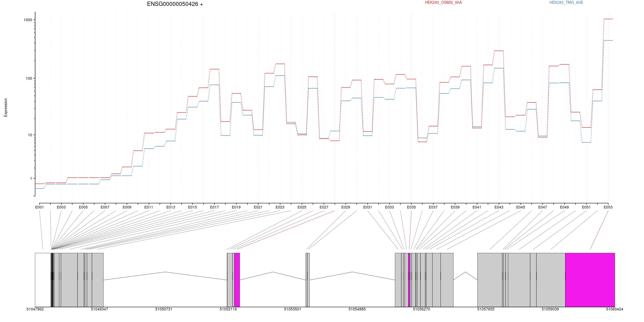Click exon label E027
The height and width of the screenshot is (322, 644).
(324, 207)
